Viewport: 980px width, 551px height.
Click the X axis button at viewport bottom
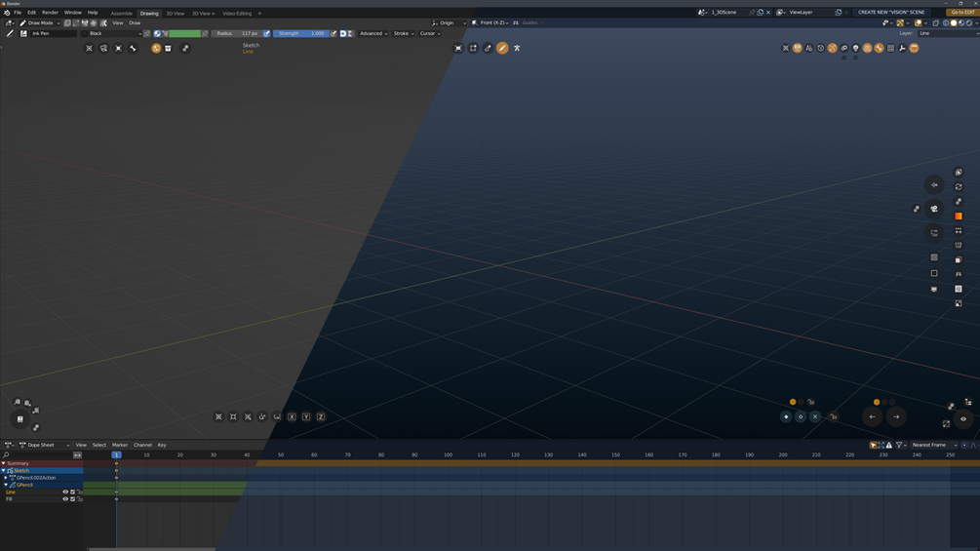[x=292, y=416]
